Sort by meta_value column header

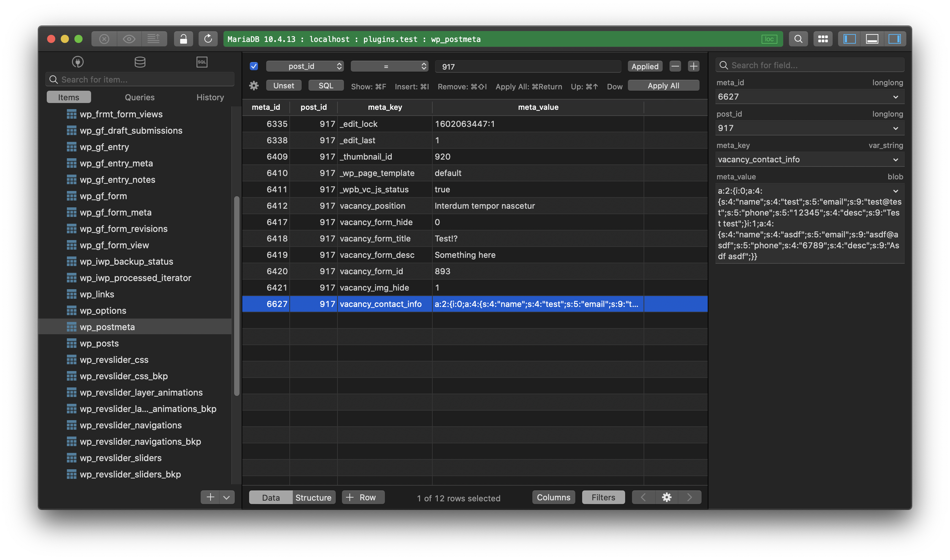[x=538, y=107]
